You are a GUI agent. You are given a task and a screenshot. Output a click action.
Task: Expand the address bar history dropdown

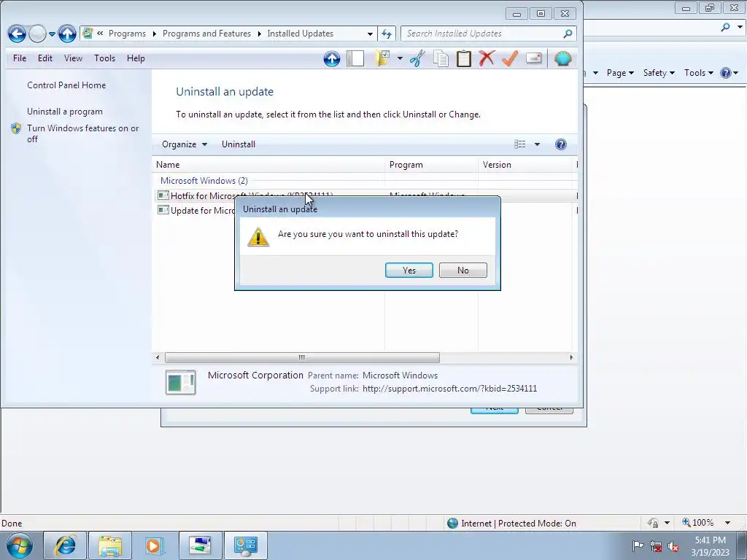[370, 34]
